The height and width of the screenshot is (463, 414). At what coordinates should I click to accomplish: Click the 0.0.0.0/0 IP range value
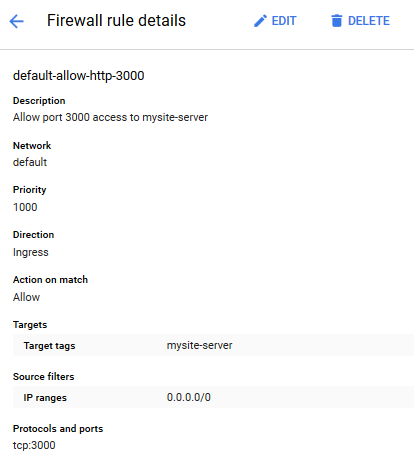[x=189, y=397]
